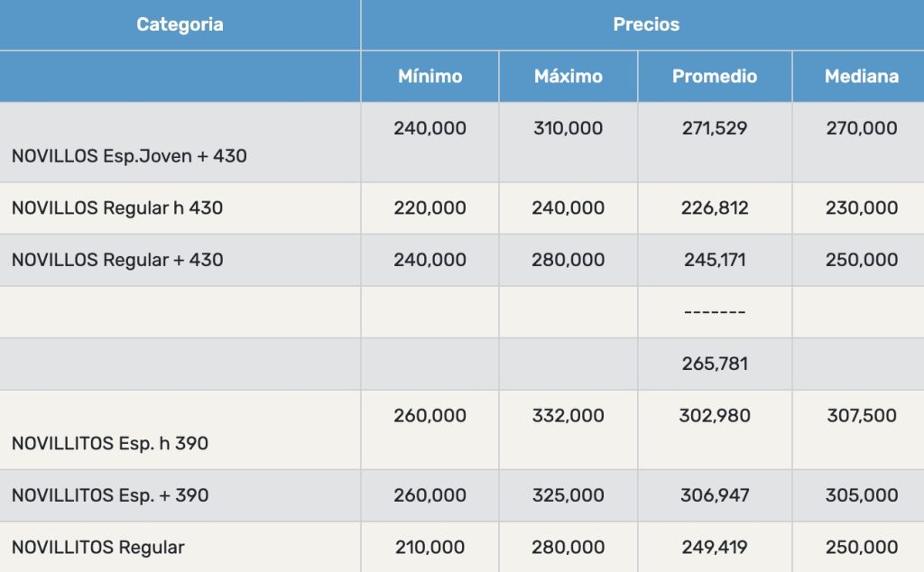
Task: Click NOVILLOS Regular h 430 label
Action: pos(117,208)
